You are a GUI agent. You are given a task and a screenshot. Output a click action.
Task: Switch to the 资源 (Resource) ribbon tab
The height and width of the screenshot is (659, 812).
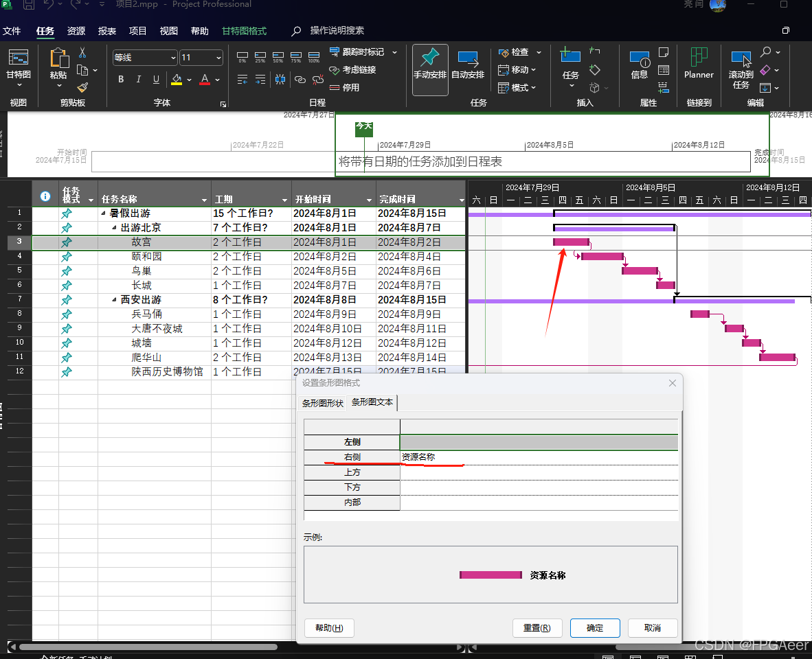click(x=76, y=31)
